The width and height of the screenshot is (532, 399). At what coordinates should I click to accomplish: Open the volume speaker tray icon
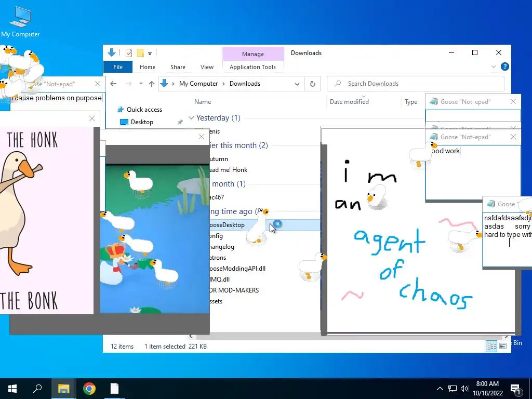pos(464,389)
